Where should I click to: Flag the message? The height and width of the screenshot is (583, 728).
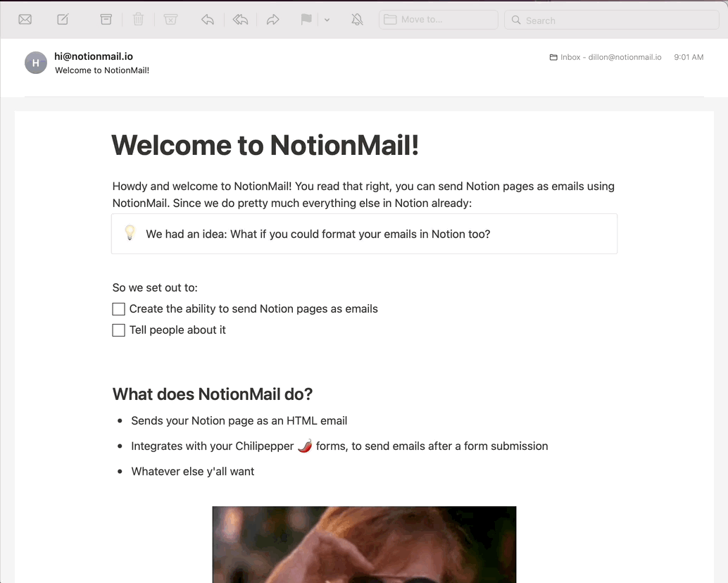(x=306, y=20)
